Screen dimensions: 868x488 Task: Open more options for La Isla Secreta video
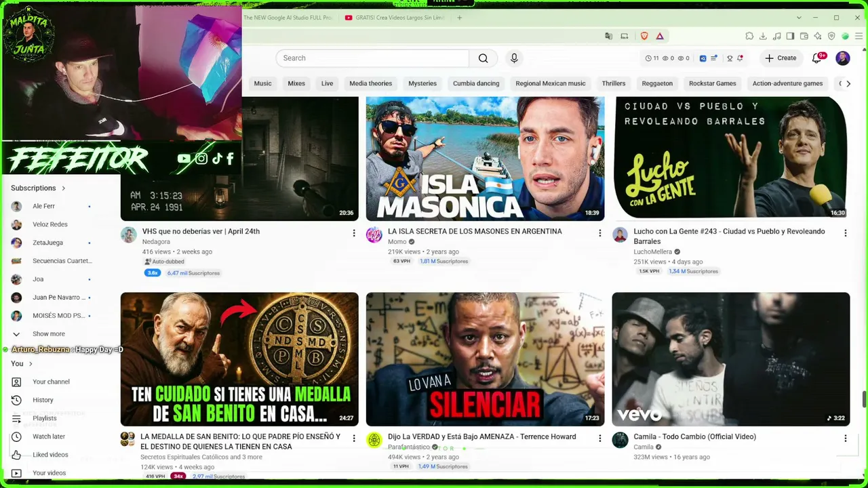(x=599, y=233)
